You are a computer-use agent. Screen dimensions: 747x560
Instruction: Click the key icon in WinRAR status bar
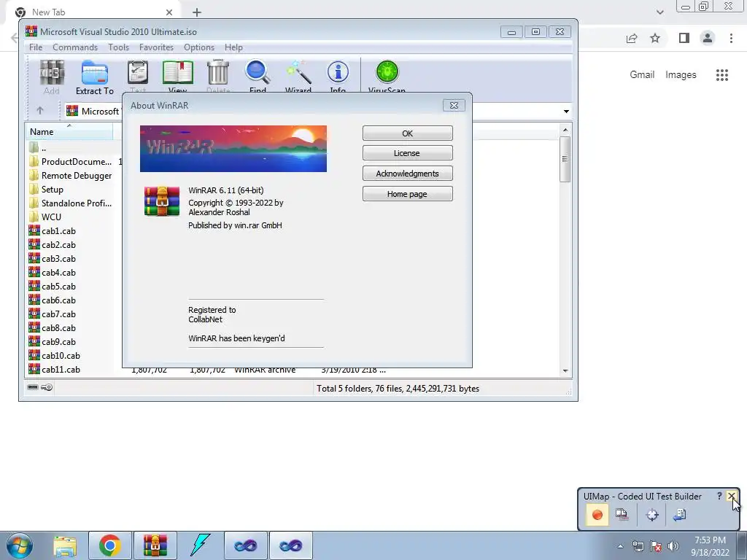(47, 387)
